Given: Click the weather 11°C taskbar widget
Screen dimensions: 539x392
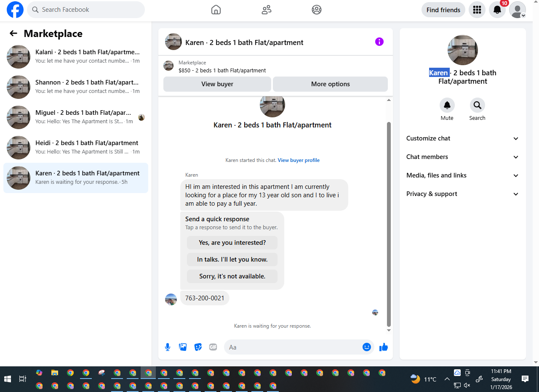Looking at the screenshot, I should [x=424, y=379].
